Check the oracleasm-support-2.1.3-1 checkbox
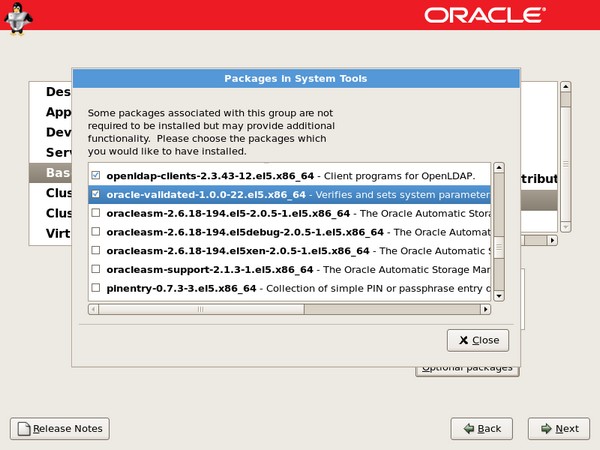 (x=96, y=269)
